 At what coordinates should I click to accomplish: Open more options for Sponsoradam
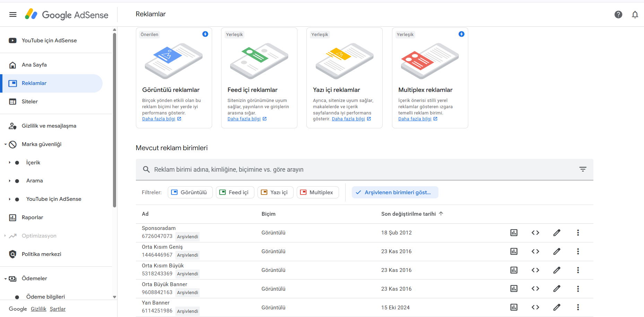[x=578, y=233]
